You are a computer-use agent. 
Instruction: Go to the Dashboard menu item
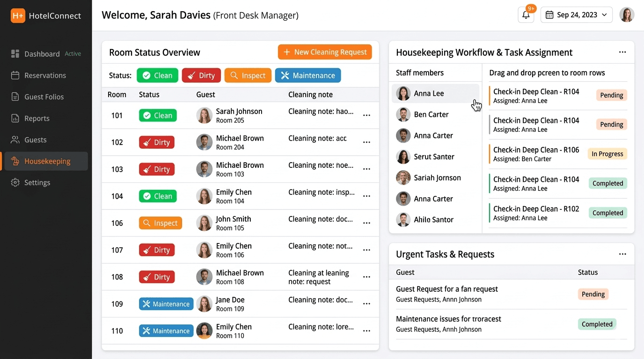[x=42, y=54]
